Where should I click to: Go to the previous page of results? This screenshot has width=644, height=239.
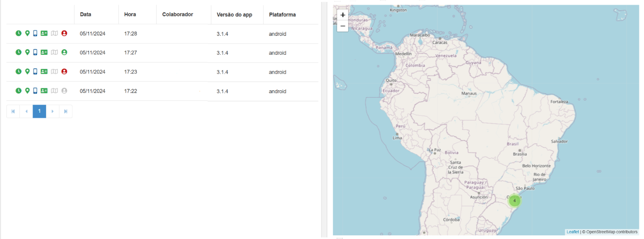26,111
